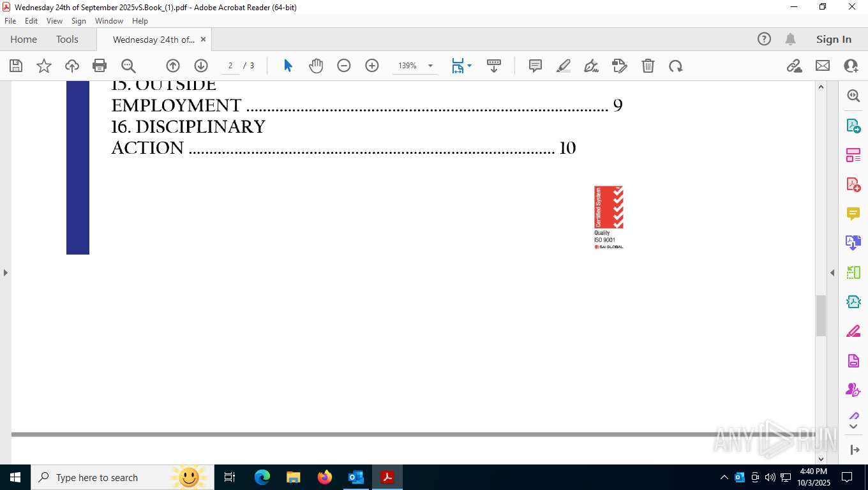
Task: Click the scrollbar down arrow
Action: pyautogui.click(x=821, y=458)
